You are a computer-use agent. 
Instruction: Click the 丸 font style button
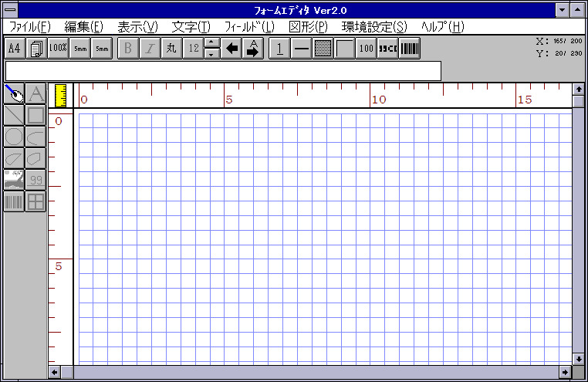coord(171,48)
